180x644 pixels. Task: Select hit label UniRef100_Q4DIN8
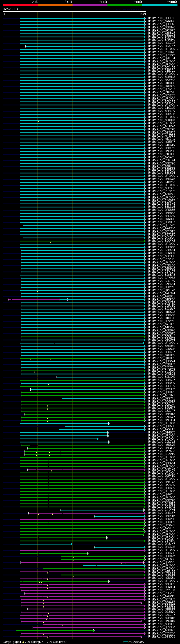click(161, 470)
